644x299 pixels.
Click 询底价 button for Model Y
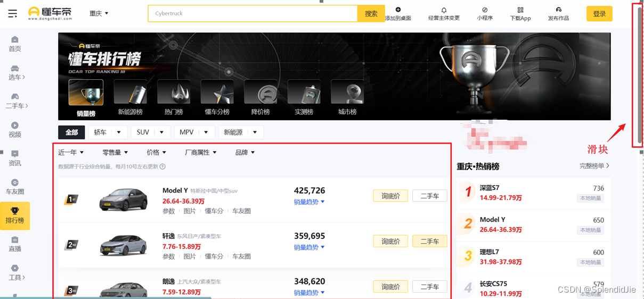390,196
